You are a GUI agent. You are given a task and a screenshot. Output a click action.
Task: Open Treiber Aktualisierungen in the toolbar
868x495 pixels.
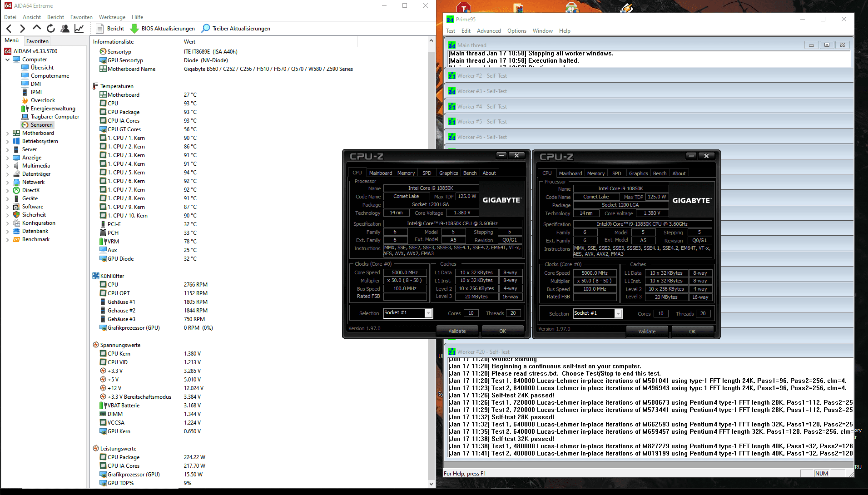click(235, 29)
